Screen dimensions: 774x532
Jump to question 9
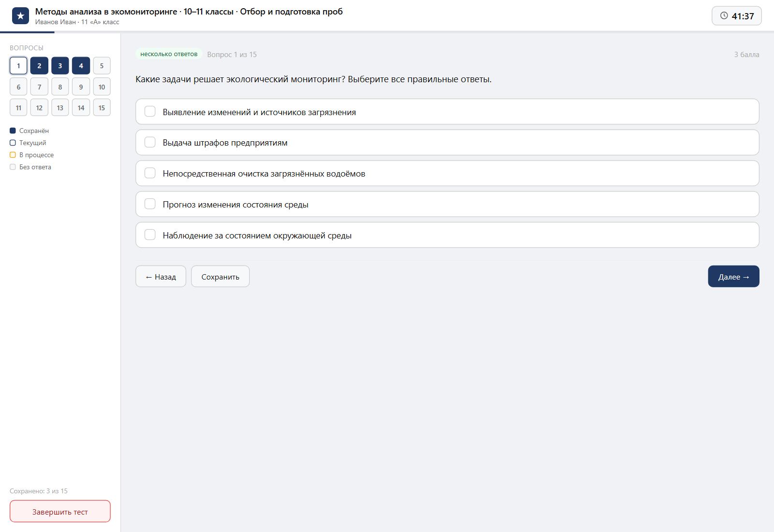point(81,87)
